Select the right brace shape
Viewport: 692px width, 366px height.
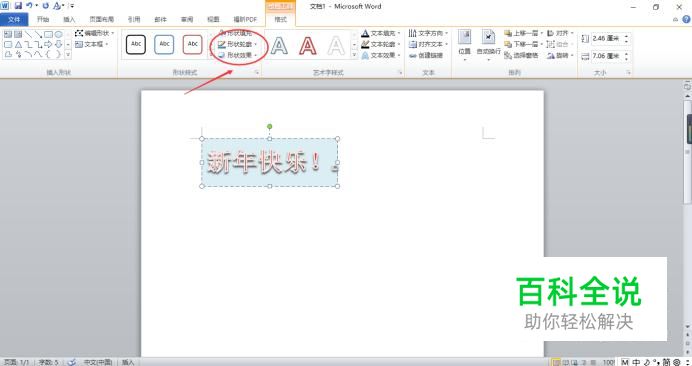click(59, 54)
